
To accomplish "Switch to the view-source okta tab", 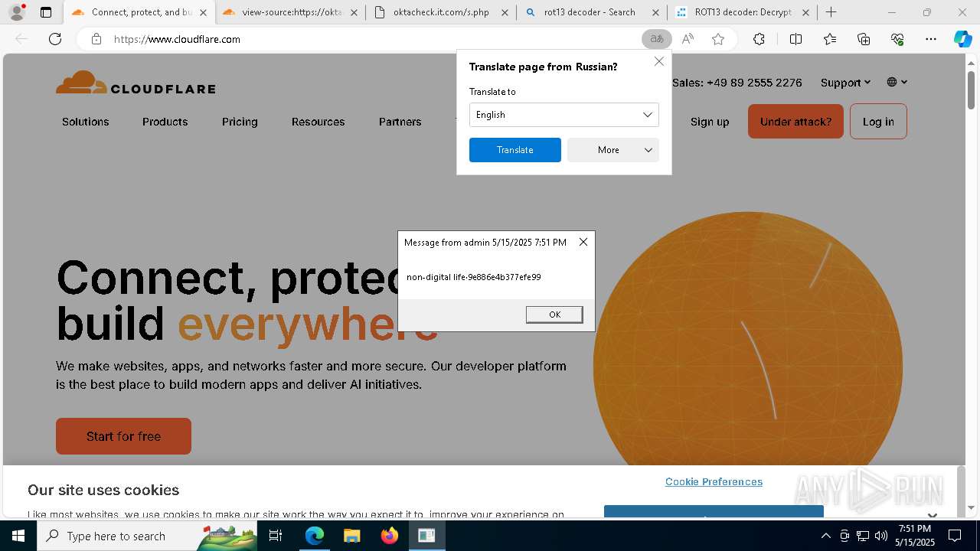I will tap(291, 12).
